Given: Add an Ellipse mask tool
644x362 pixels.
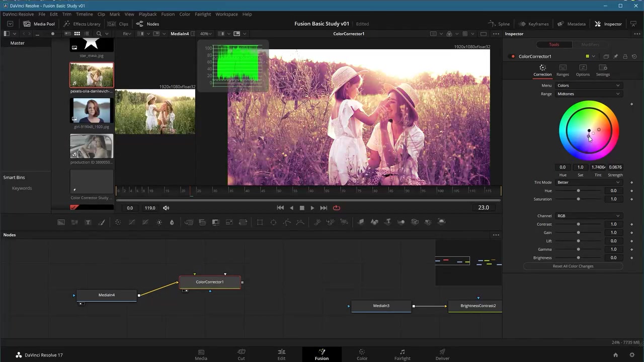Looking at the screenshot, I should (x=273, y=222).
